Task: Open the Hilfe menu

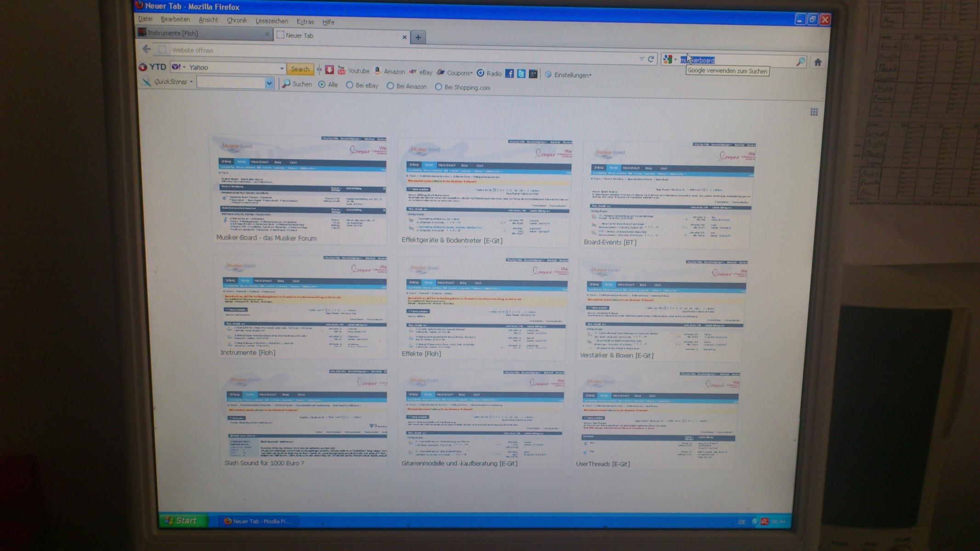Action: tap(328, 22)
